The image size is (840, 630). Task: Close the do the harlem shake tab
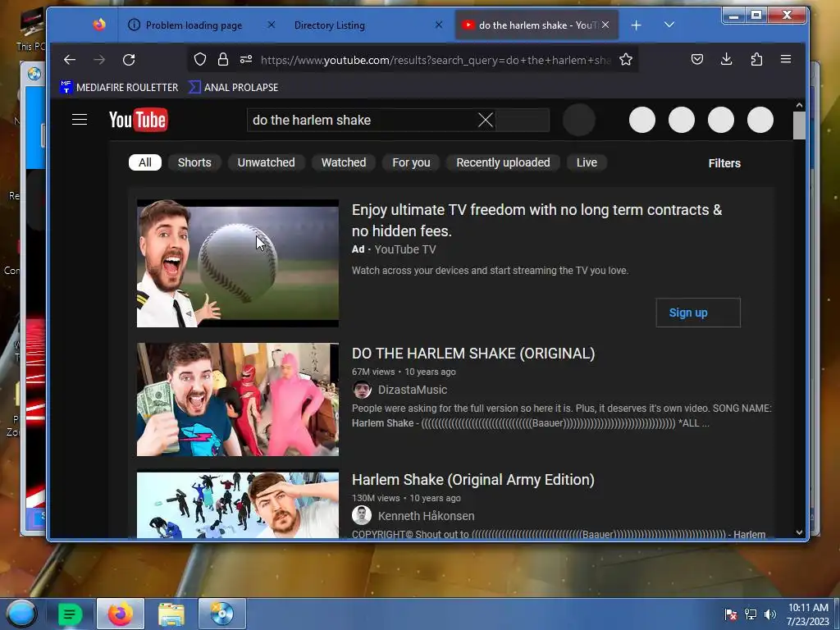605,25
